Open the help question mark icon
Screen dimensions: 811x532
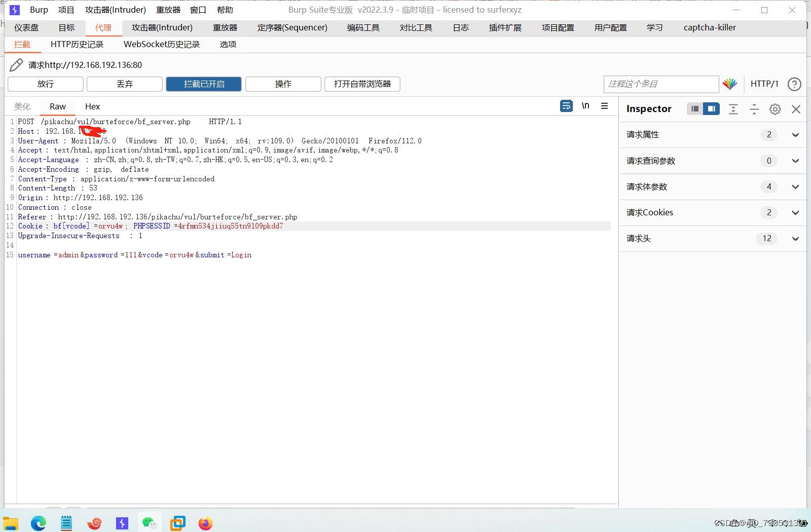point(794,84)
